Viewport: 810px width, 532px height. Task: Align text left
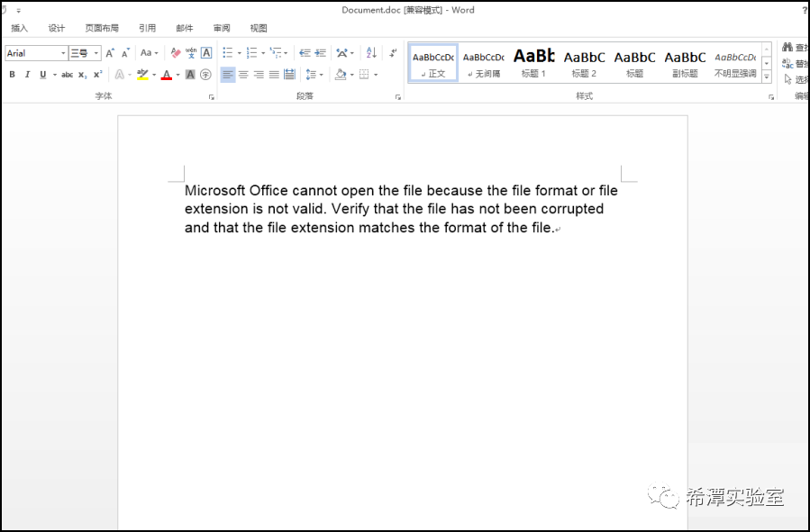(x=227, y=75)
